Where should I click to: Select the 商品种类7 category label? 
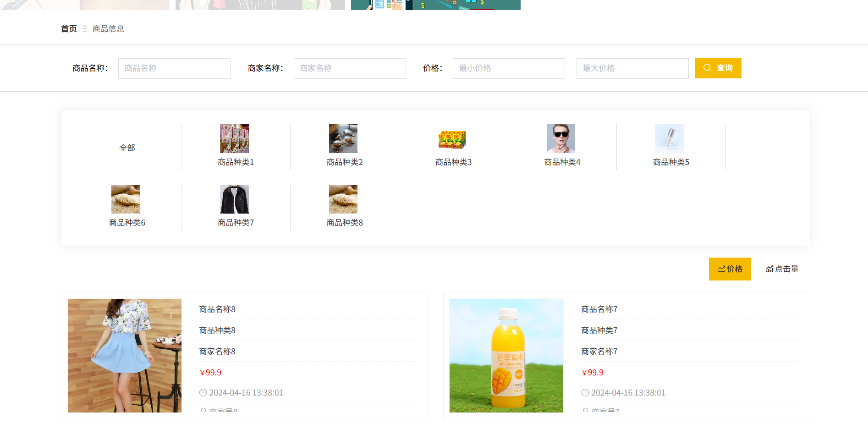click(x=236, y=223)
